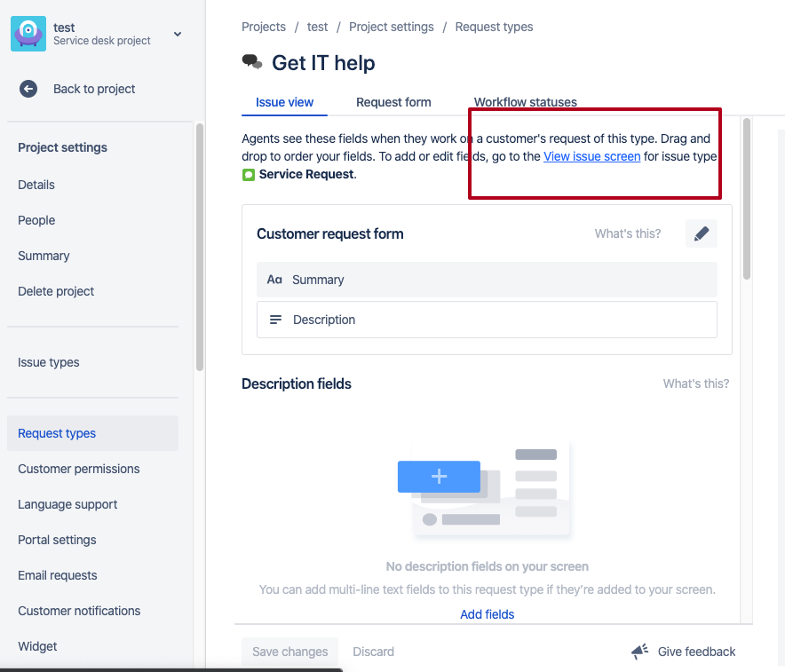This screenshot has width=785, height=672.
Task: Expand the test project switcher chevron
Action: pos(178,34)
